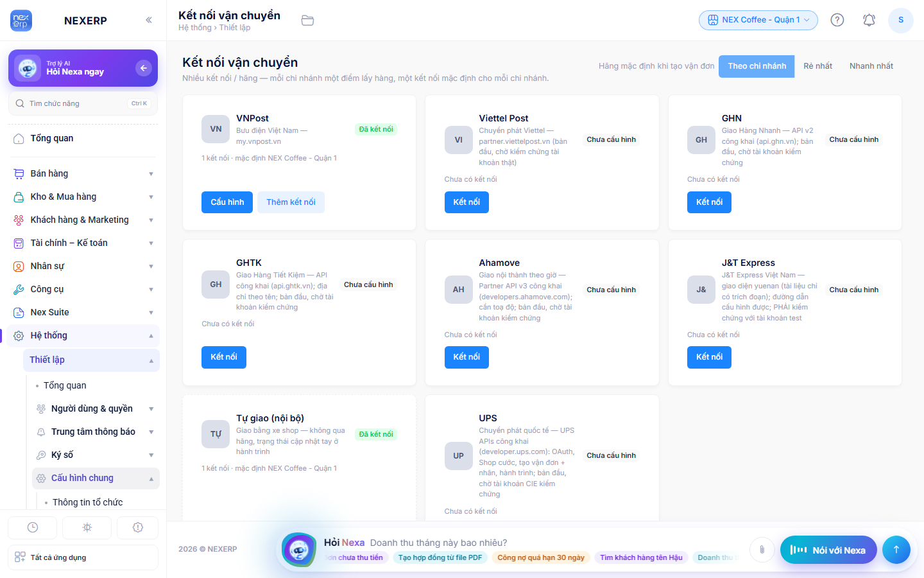Open the help question mark icon

point(837,20)
